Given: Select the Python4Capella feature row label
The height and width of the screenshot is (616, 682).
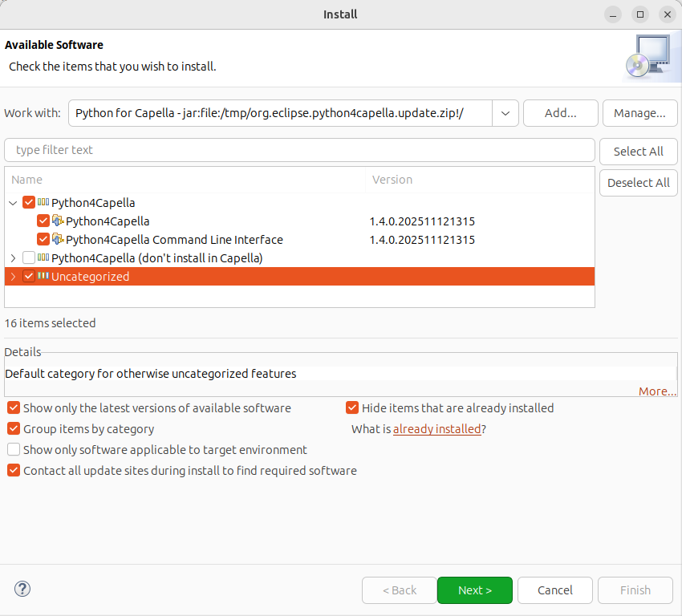Looking at the screenshot, I should [x=108, y=221].
